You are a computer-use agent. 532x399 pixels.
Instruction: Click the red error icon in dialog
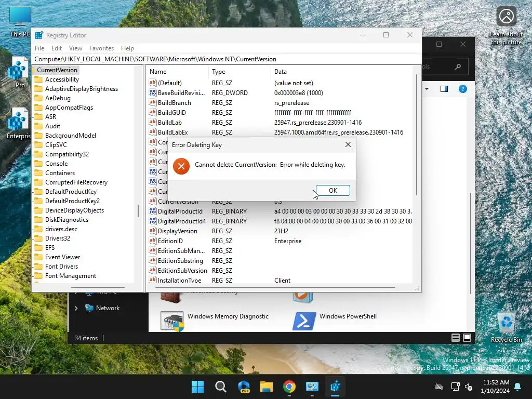[x=181, y=166]
